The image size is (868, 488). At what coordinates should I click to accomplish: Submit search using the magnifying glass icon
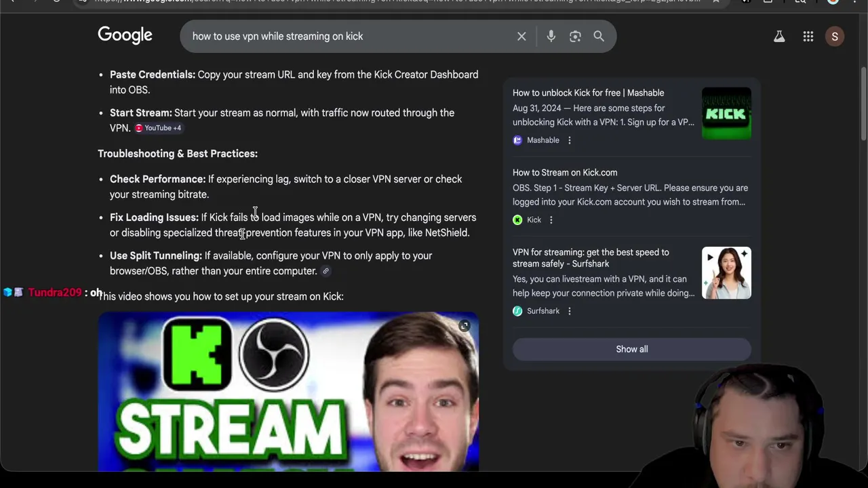599,37
